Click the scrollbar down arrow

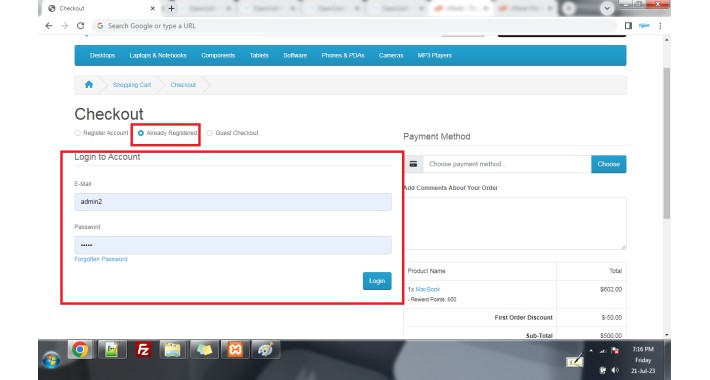667,335
